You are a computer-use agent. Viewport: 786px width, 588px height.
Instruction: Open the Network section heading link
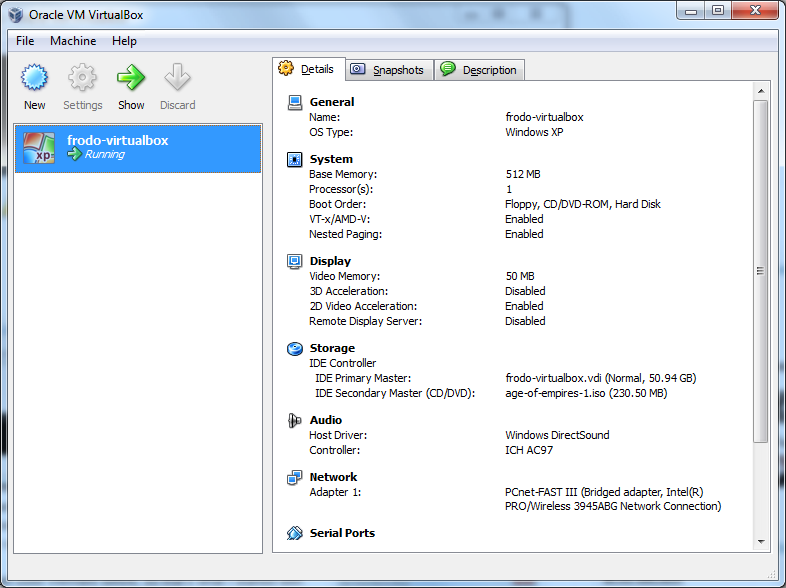pos(333,477)
